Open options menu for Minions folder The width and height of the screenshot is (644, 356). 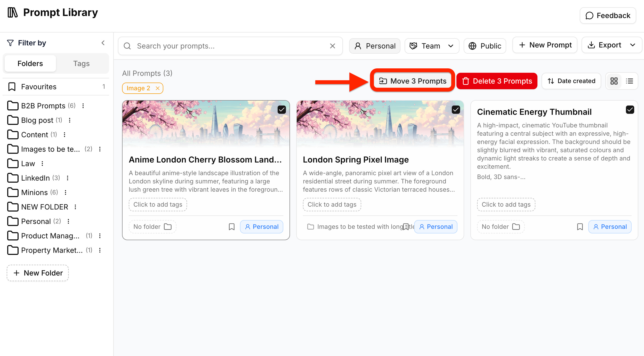click(x=66, y=192)
